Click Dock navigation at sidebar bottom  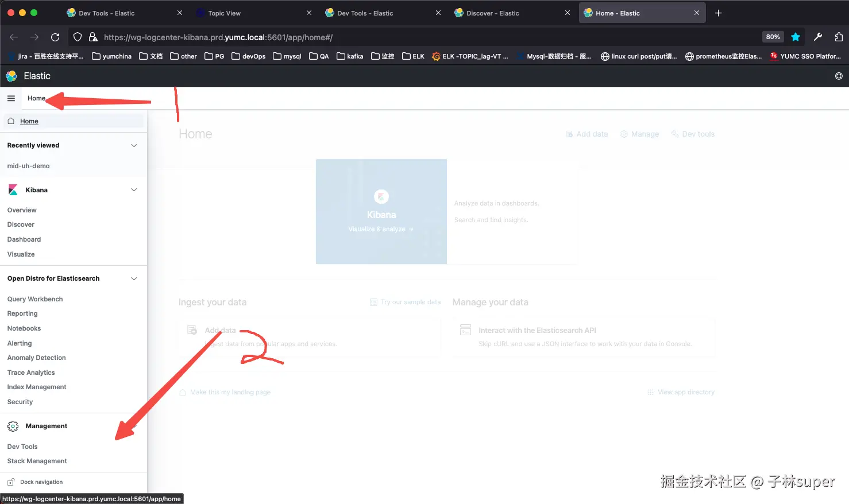[x=41, y=482]
